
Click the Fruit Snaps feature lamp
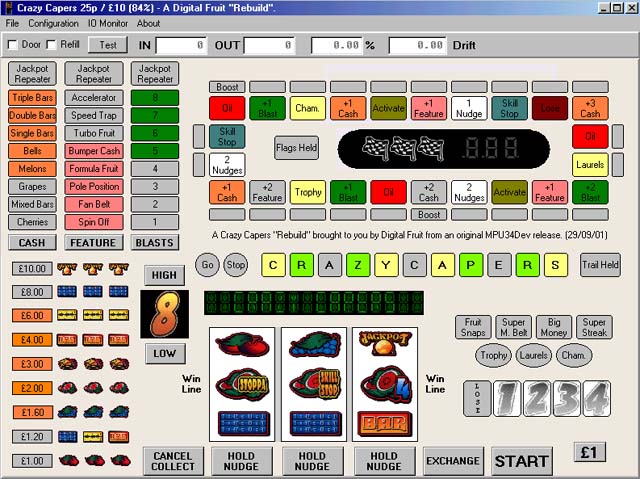(x=473, y=327)
